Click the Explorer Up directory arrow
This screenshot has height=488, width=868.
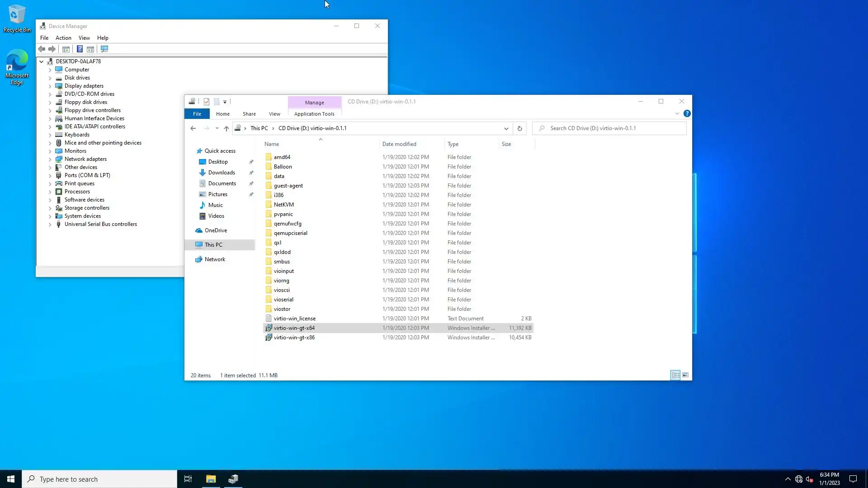point(226,128)
